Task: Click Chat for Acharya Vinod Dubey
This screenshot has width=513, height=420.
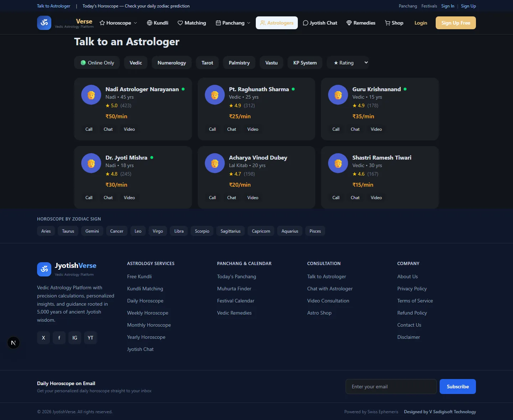Action: tap(232, 198)
